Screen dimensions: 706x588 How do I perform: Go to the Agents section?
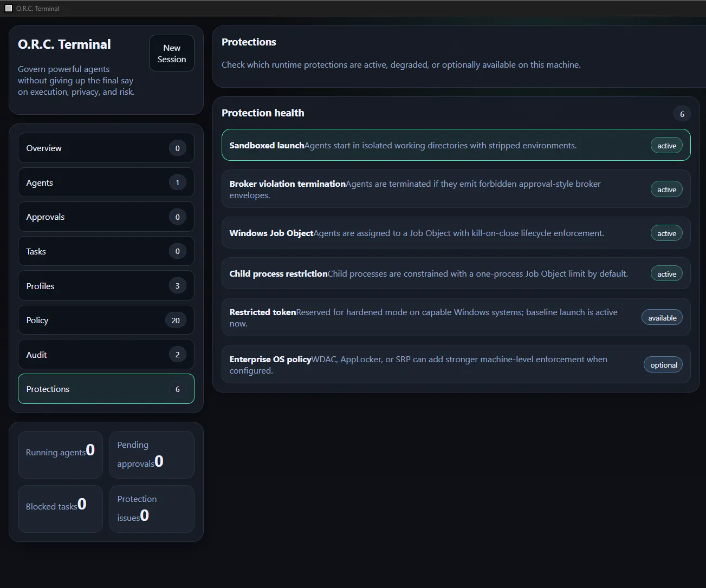click(x=106, y=182)
